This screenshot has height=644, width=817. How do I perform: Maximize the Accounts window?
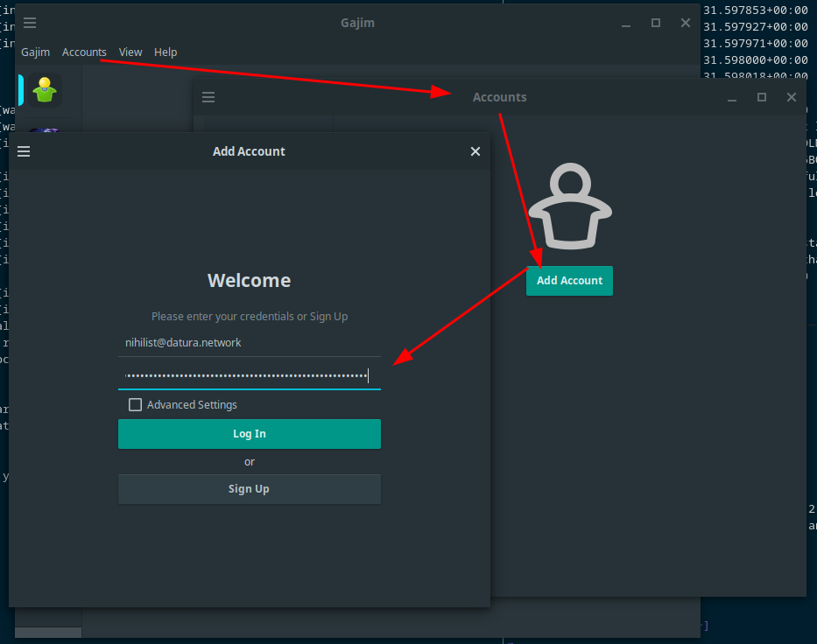762,97
